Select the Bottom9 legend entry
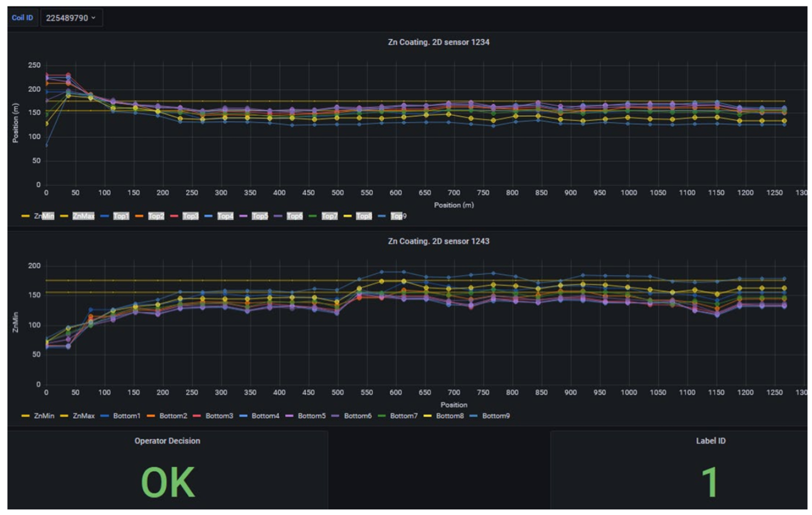This screenshot has width=812, height=515. [x=496, y=416]
